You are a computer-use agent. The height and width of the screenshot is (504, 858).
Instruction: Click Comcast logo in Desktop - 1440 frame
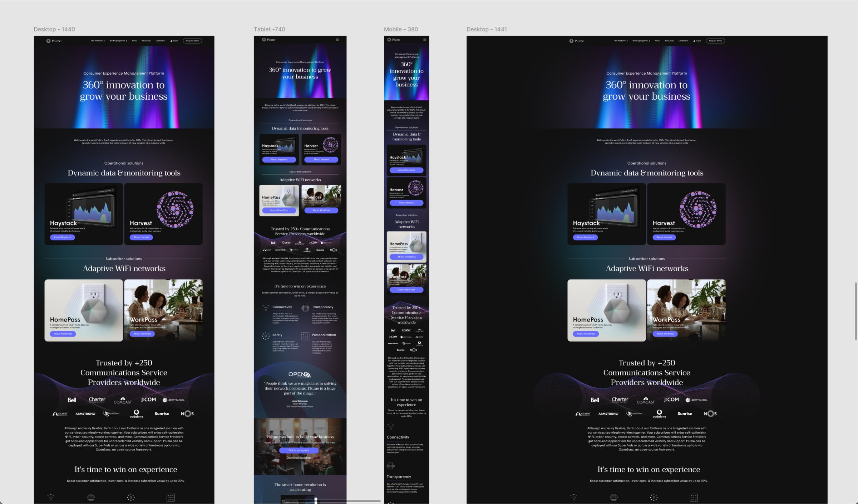(x=123, y=400)
